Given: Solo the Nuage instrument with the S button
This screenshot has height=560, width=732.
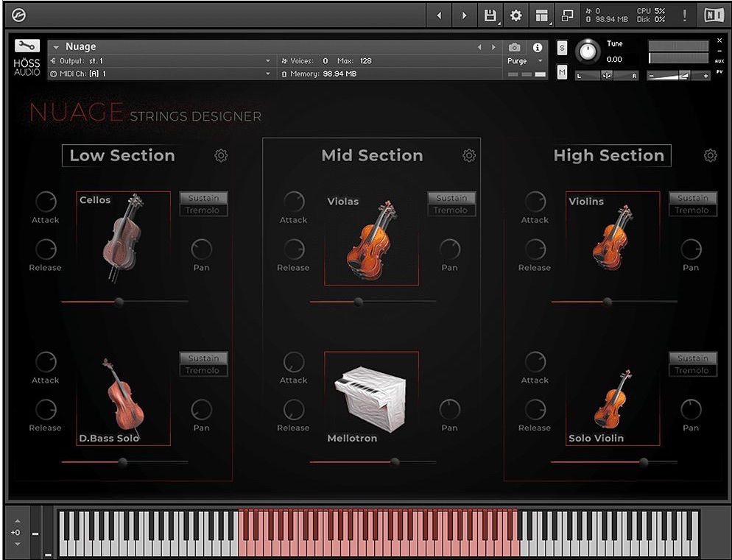Looking at the screenshot, I should pyautogui.click(x=561, y=47).
